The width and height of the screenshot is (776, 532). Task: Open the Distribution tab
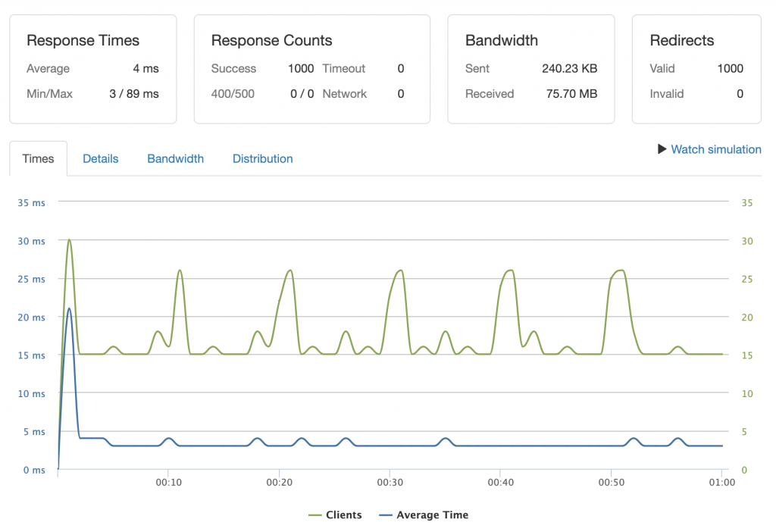[263, 159]
